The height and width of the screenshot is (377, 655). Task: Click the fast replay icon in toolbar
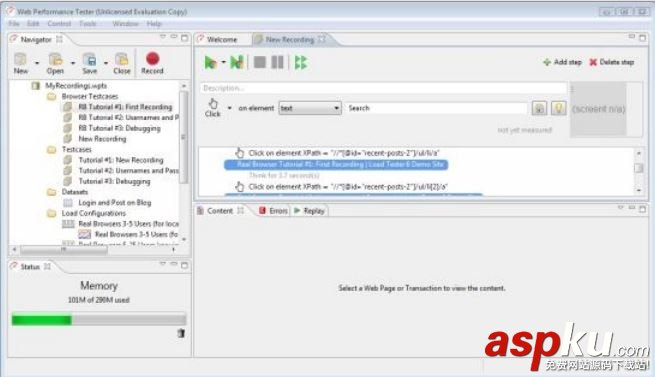coord(301,63)
